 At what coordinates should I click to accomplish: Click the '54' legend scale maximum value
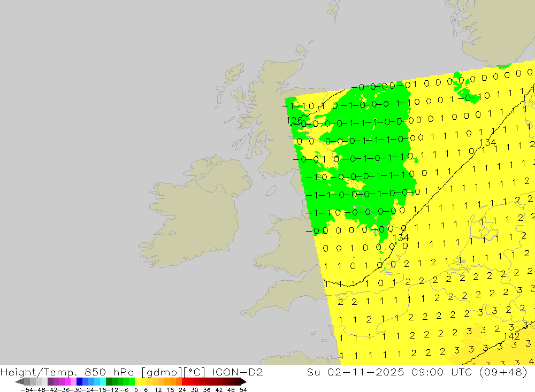point(243,390)
